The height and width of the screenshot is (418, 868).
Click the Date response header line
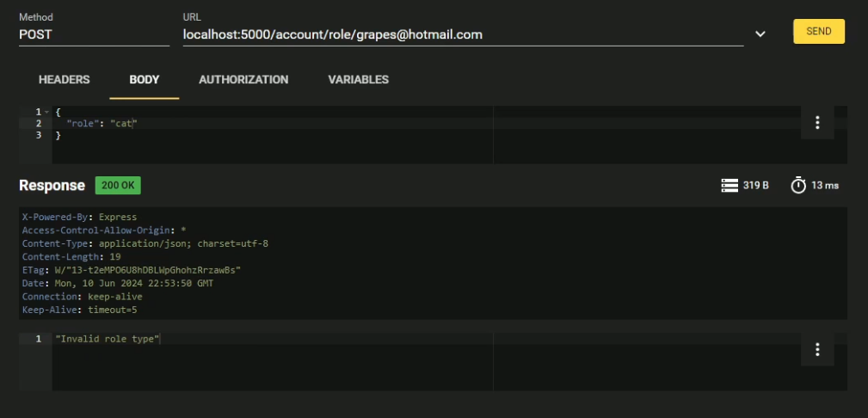[x=117, y=283]
